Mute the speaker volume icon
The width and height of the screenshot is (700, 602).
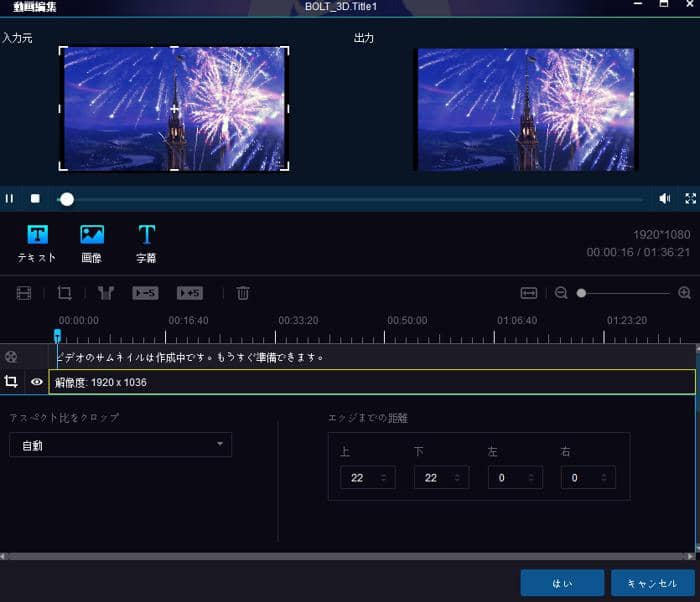pos(665,198)
